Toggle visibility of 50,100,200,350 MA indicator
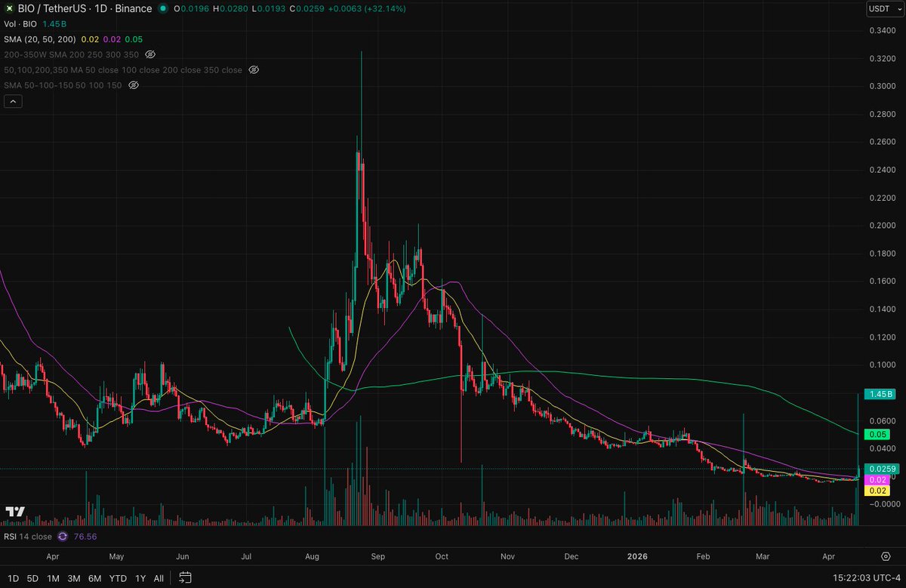This screenshot has width=906, height=588. point(254,69)
